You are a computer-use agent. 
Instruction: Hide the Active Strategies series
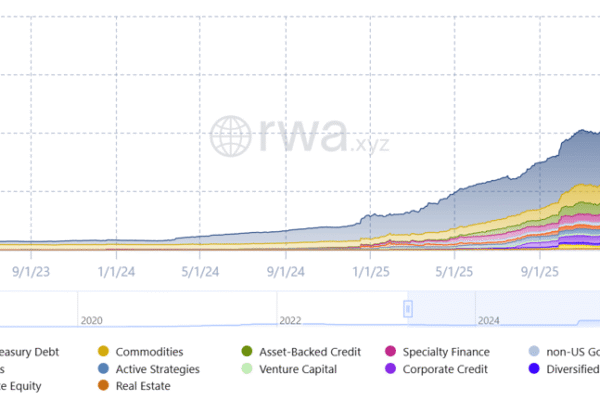pos(157,368)
